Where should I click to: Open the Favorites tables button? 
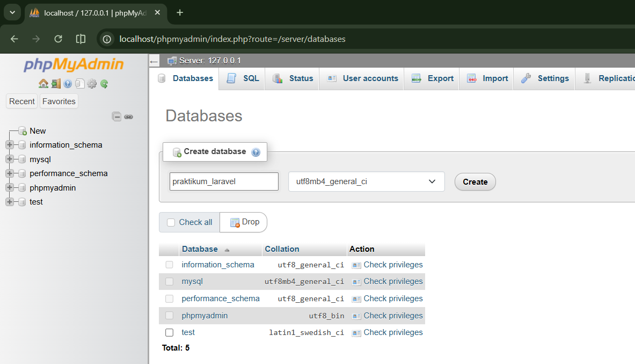59,101
